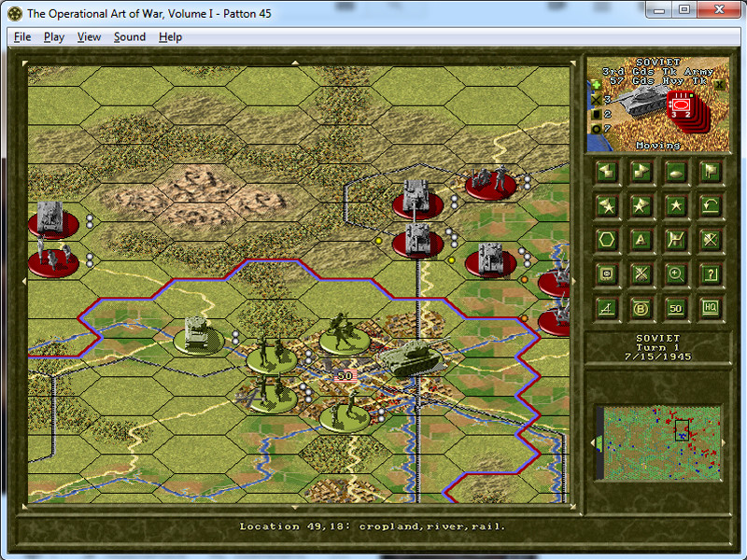Click the star with right arrow button
Image resolution: width=747 pixels, height=560 pixels.
tap(641, 206)
